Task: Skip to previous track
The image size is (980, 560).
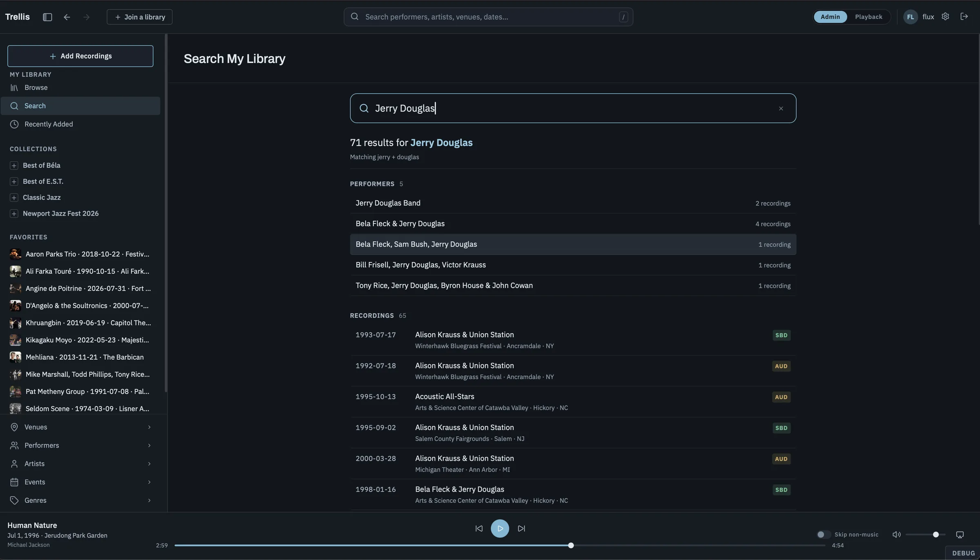Action: point(479,529)
